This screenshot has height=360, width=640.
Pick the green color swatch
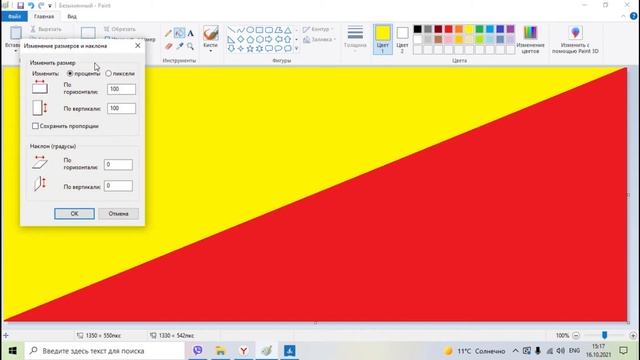pyautogui.click(x=480, y=29)
